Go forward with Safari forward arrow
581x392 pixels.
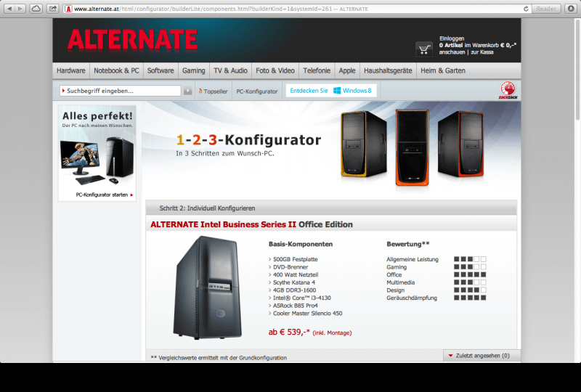point(20,9)
